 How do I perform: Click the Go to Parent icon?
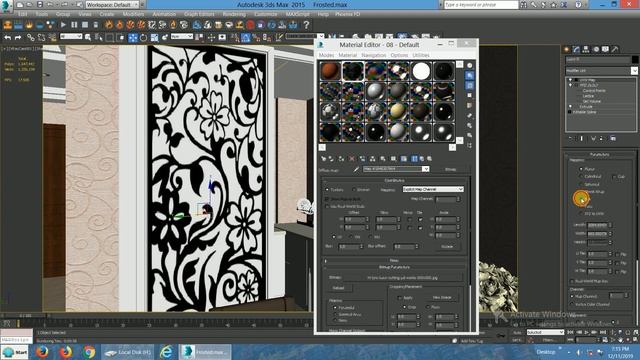[422, 159]
